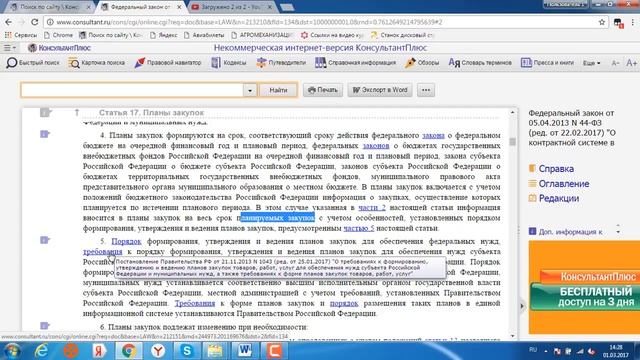Open Яндекс bookmark
The height and width of the screenshot is (360, 640).
[163, 35]
